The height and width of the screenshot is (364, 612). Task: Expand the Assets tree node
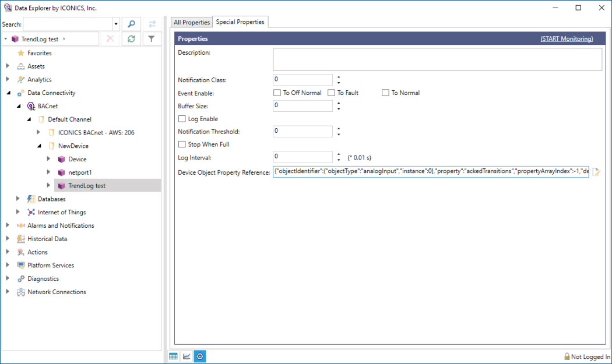coord(8,66)
